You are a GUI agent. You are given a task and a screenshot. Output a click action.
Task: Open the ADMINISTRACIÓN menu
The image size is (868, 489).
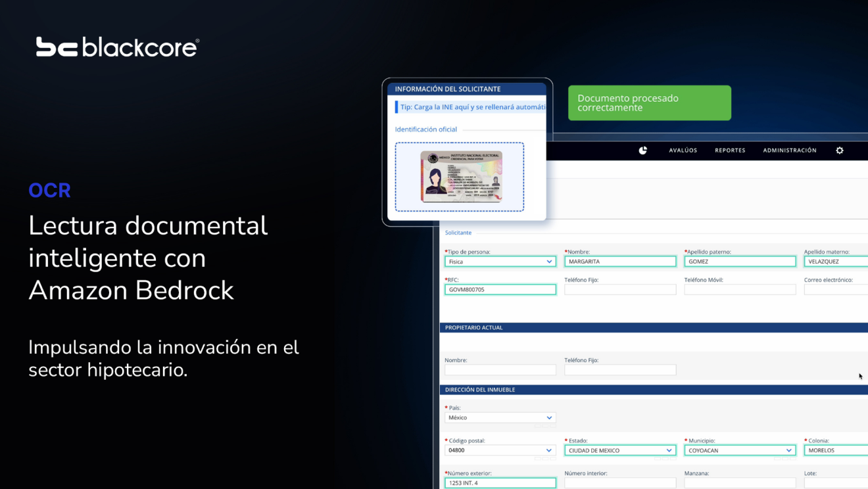tap(790, 151)
